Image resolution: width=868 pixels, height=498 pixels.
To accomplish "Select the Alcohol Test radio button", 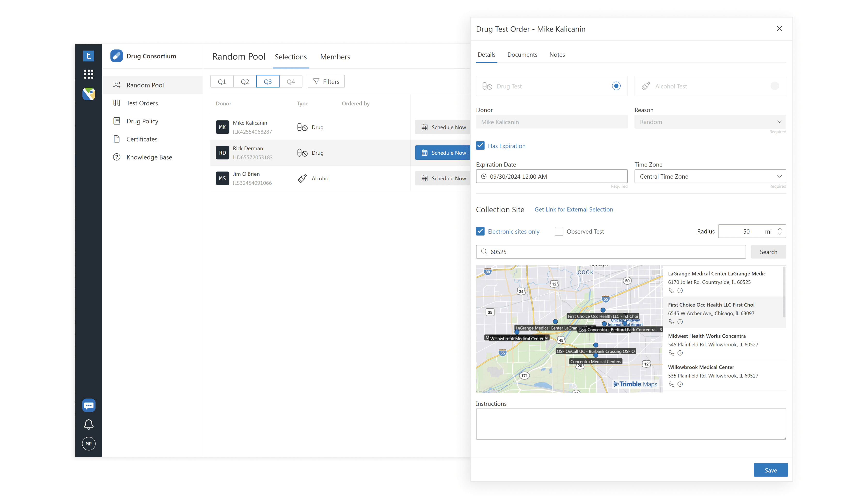I will [775, 86].
